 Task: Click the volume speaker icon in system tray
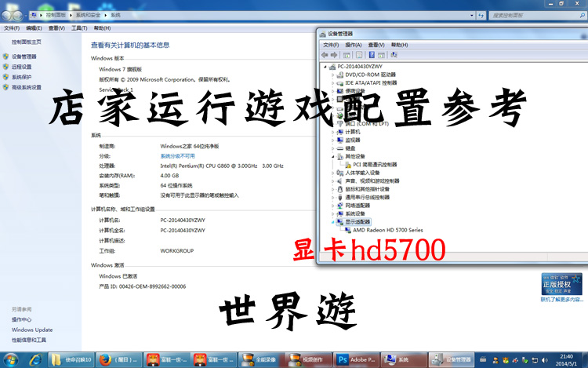pos(545,360)
